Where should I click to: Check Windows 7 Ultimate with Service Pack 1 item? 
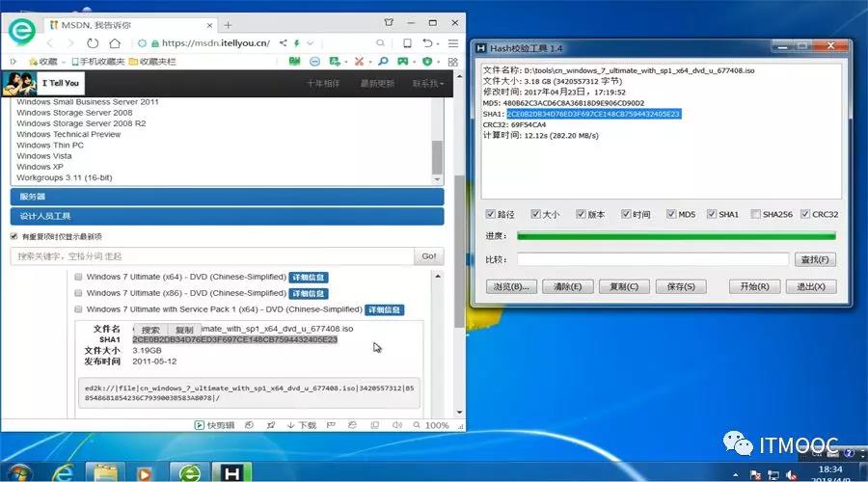coord(78,309)
